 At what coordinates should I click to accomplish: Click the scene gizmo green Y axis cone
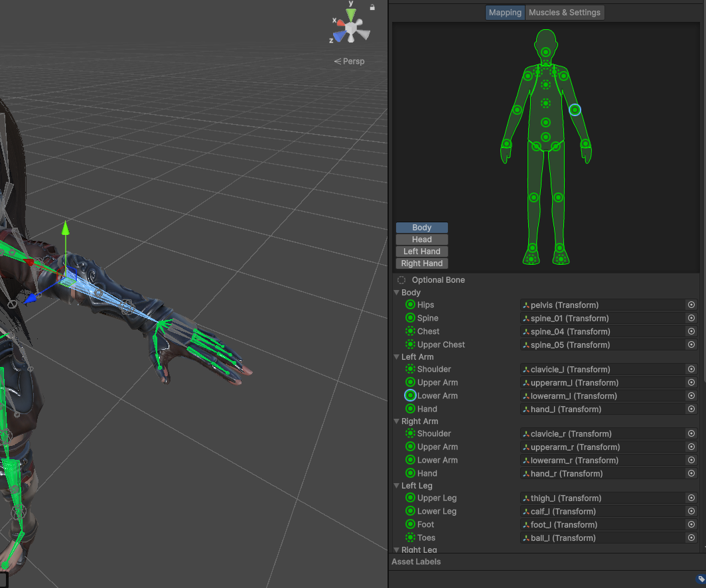coord(351,14)
